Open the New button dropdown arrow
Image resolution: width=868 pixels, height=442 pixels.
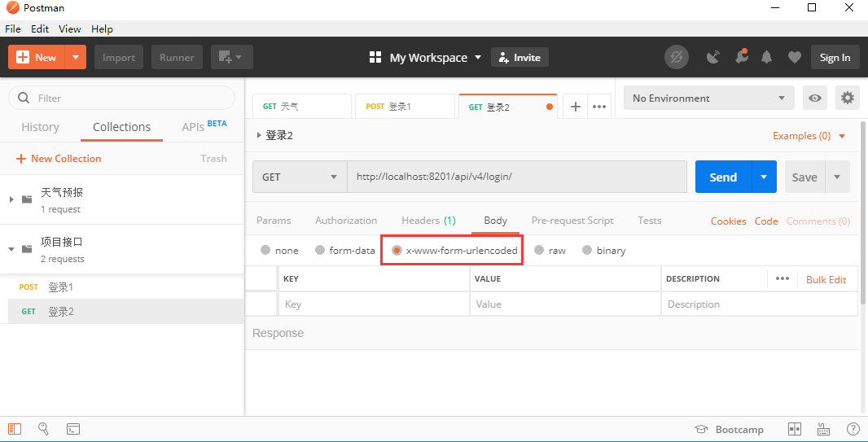tap(76, 57)
